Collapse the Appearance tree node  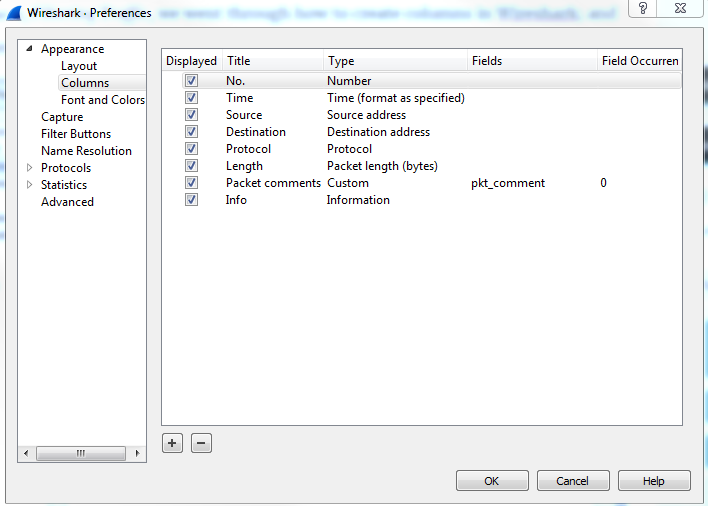coord(29,48)
